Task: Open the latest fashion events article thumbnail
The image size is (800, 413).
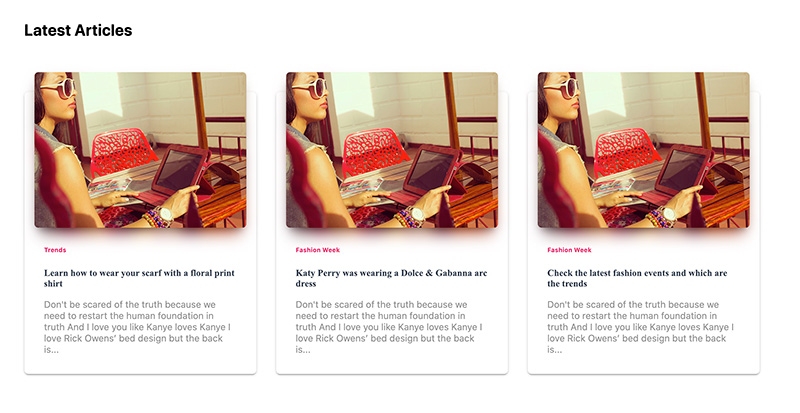Action: [643, 150]
